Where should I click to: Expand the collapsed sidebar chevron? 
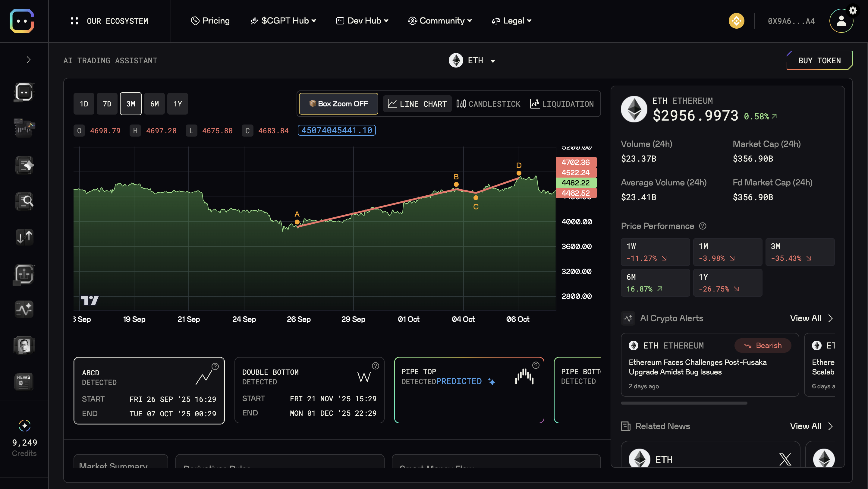[x=29, y=60]
